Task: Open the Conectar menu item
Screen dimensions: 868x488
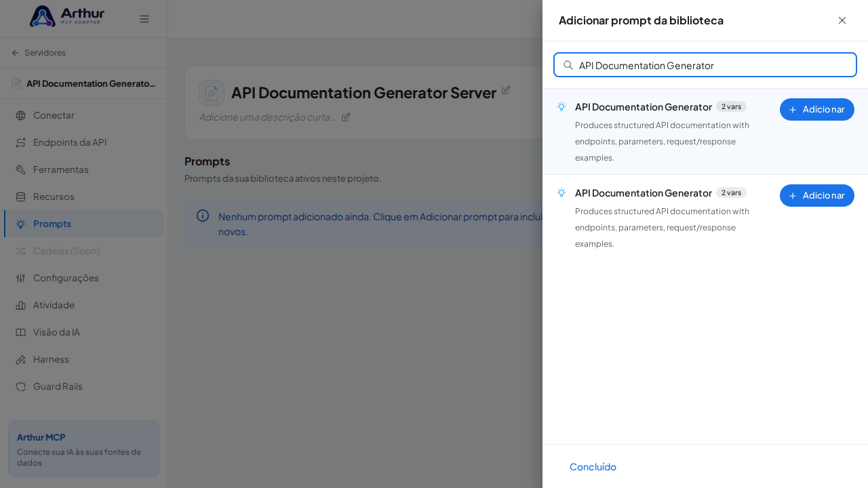Action: coord(84,115)
